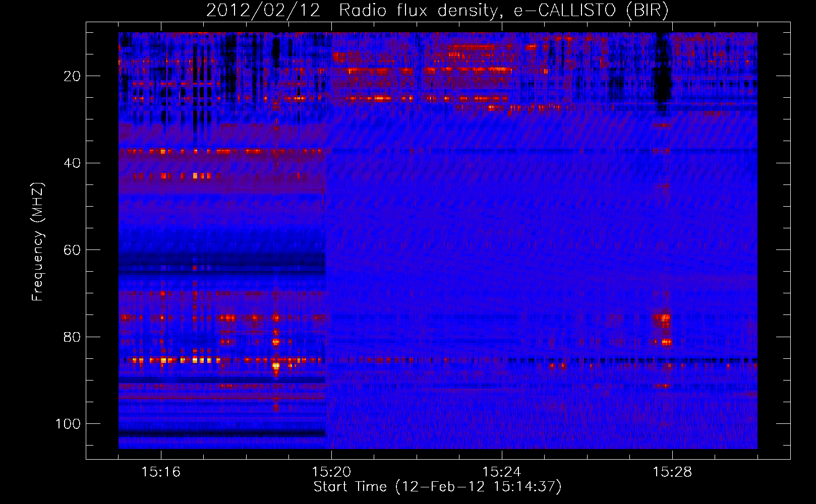Click the 100 frequency tick label
The image size is (816, 504).
pos(68,424)
